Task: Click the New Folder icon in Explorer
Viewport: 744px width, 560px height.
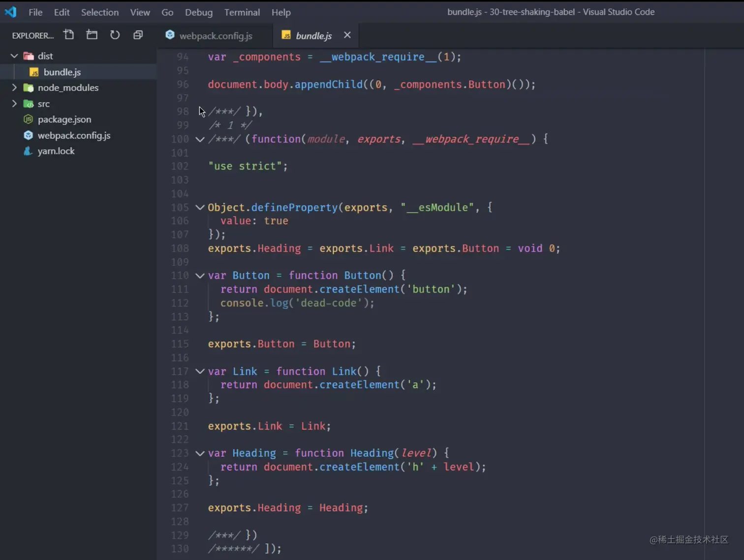Action: 92,35
